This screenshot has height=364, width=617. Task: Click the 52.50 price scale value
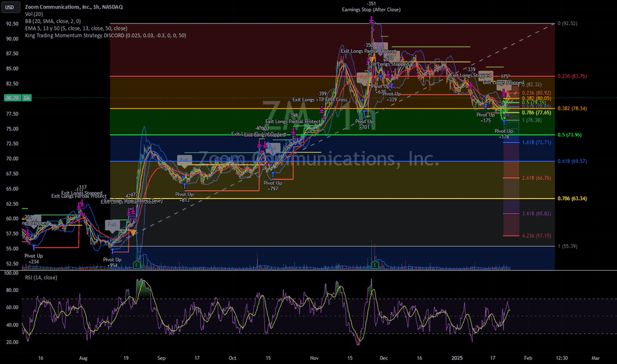12,263
